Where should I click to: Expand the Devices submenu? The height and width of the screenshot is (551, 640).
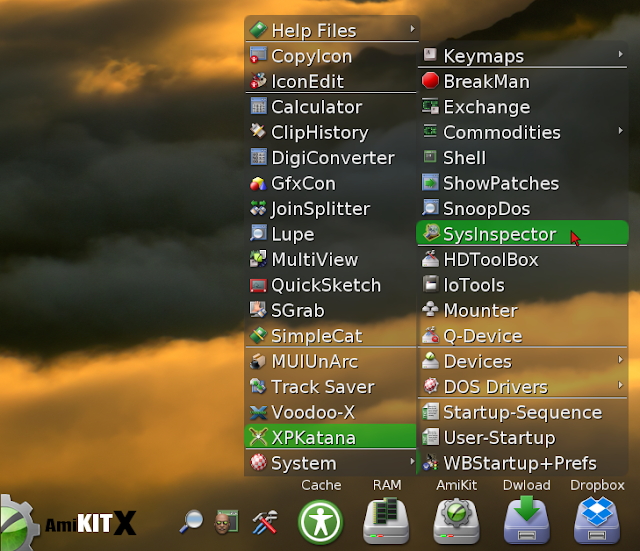(522, 361)
